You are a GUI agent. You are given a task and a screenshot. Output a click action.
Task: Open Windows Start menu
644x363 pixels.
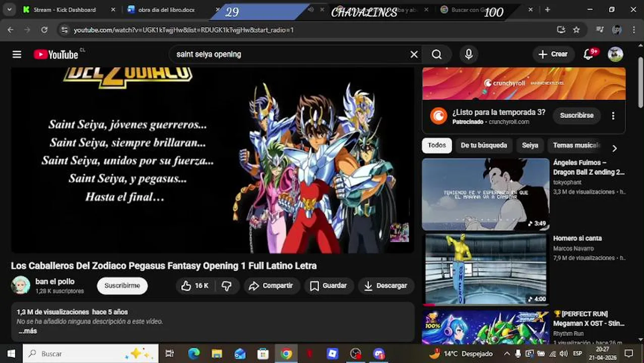pos(11,353)
